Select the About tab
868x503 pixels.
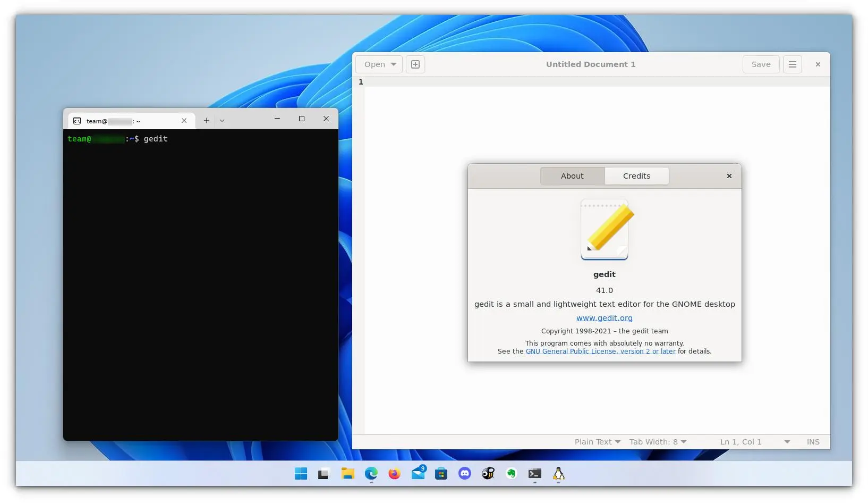pos(572,176)
